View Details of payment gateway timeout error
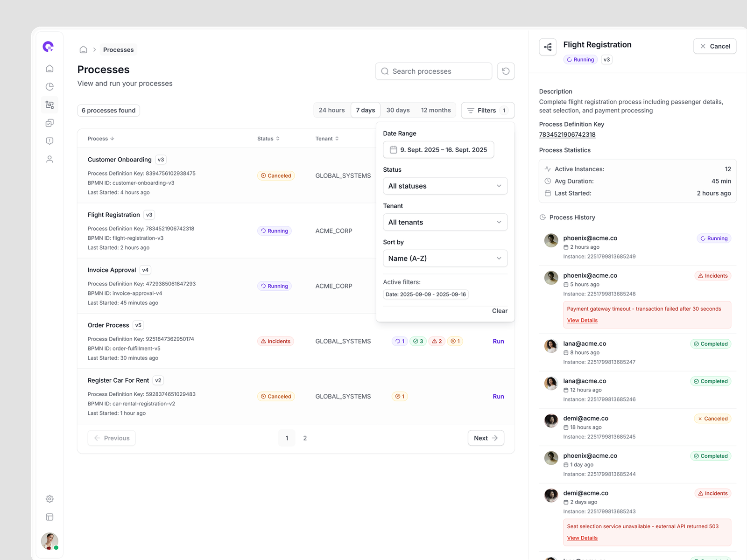The width and height of the screenshot is (747, 560). 582,320
